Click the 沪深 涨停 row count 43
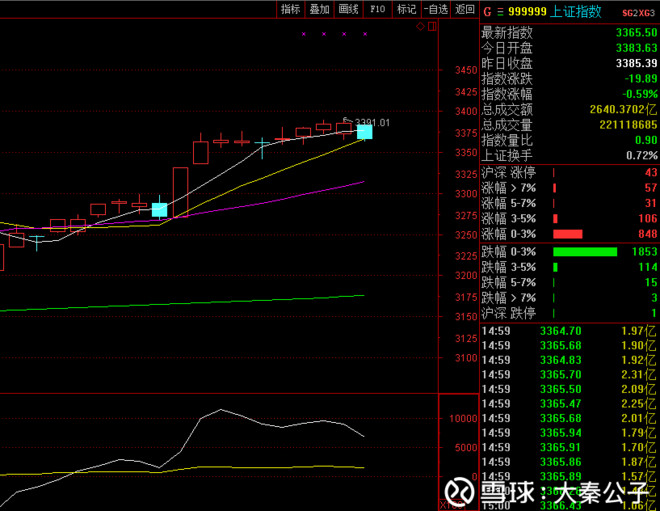Screen dimensions: 660x511 tap(651, 173)
